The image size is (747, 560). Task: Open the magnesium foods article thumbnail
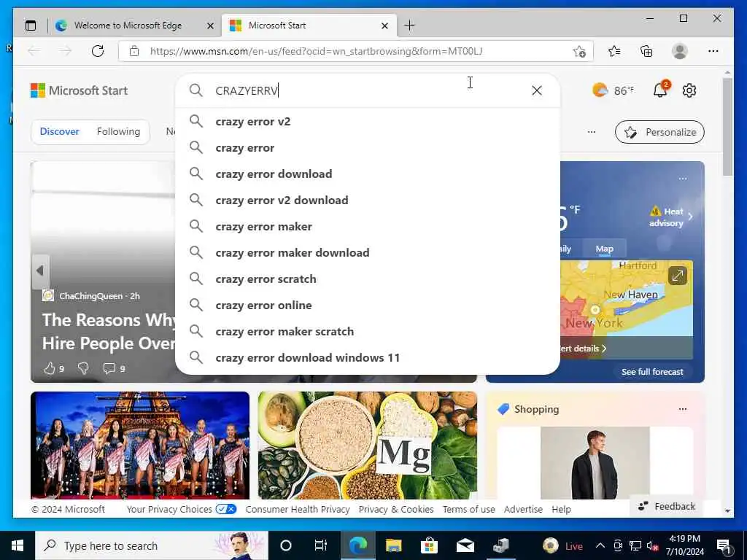click(368, 446)
